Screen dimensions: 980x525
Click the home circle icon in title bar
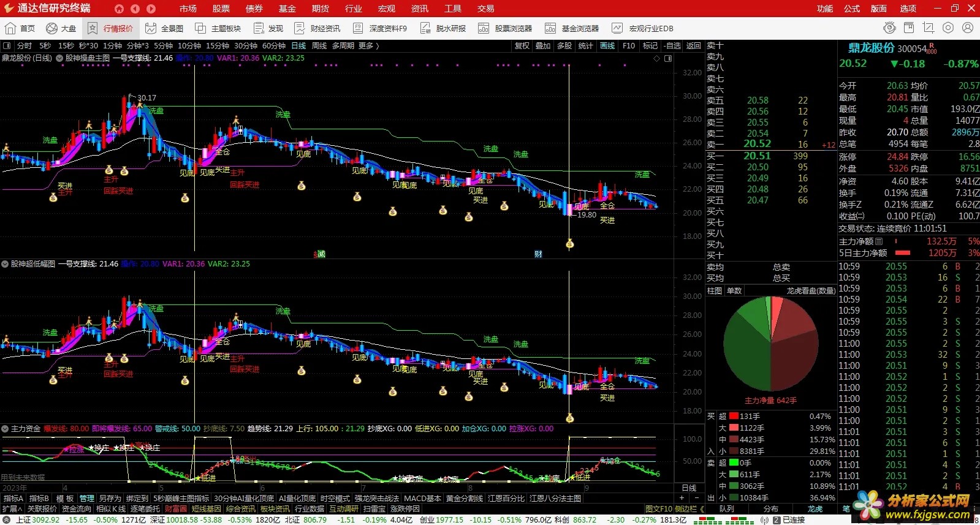[x=119, y=9]
